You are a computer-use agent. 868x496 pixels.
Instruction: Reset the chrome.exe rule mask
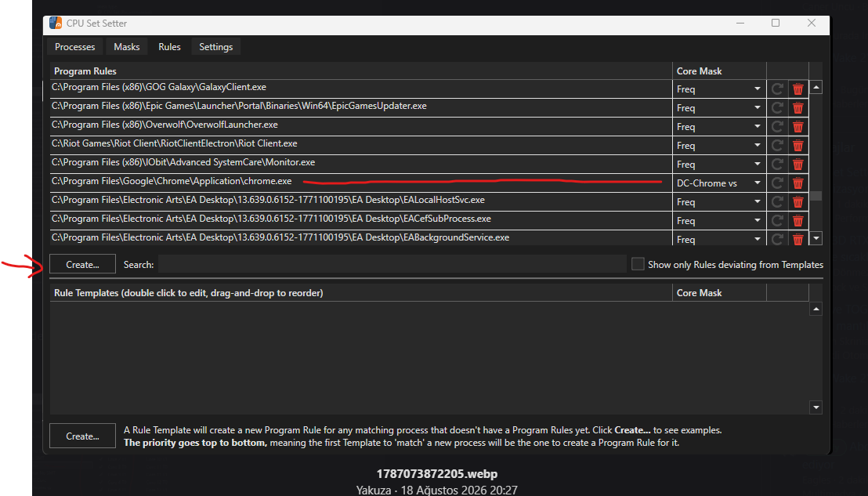tap(777, 183)
